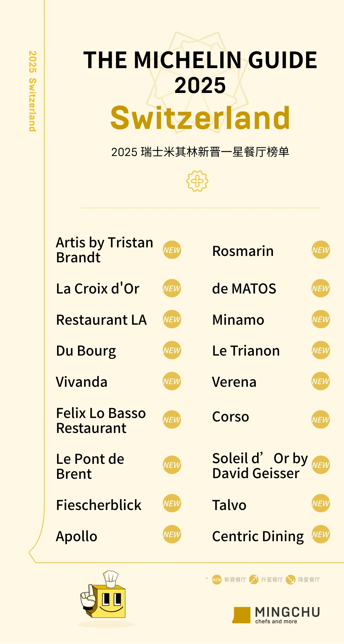
Task: Click the NEW badge beside Centric Dining
Action: click(x=320, y=534)
